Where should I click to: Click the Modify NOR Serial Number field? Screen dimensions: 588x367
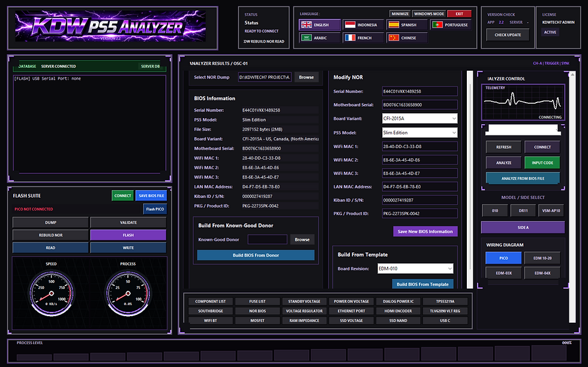point(419,91)
